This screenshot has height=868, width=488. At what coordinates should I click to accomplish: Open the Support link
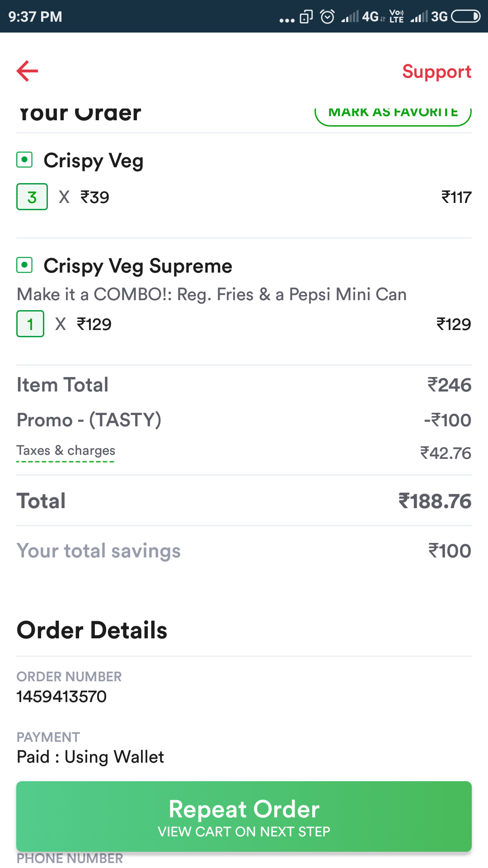tap(436, 71)
